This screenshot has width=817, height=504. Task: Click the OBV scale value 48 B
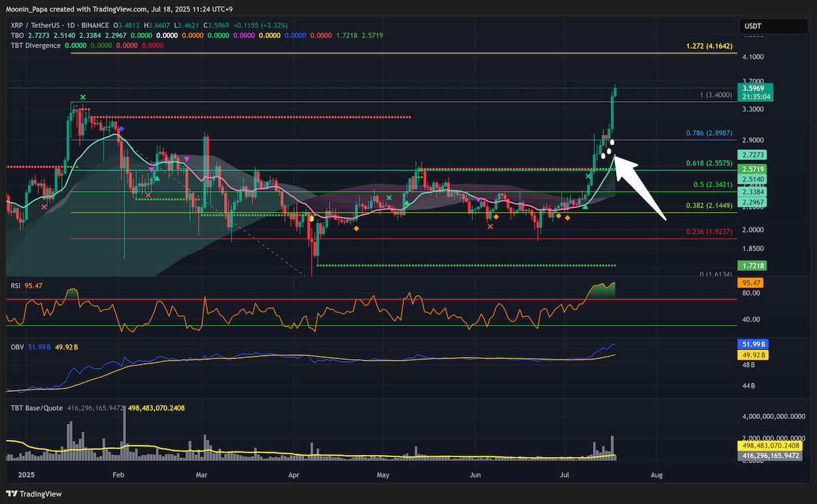pyautogui.click(x=749, y=365)
